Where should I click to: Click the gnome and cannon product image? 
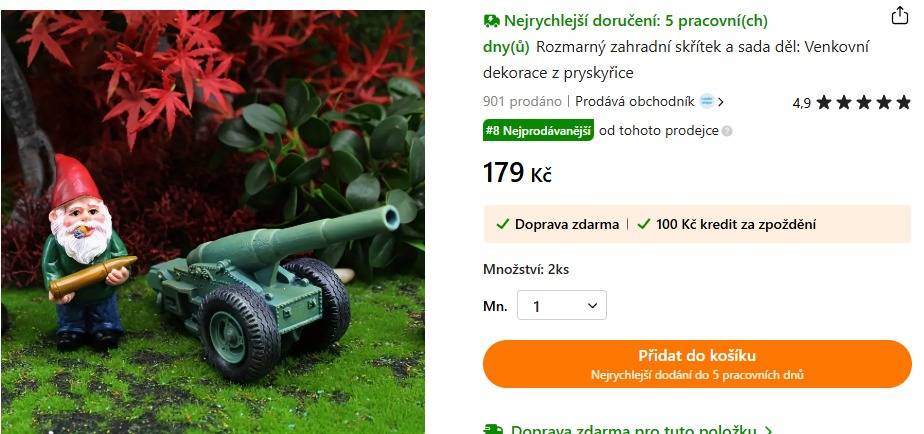[213, 222]
